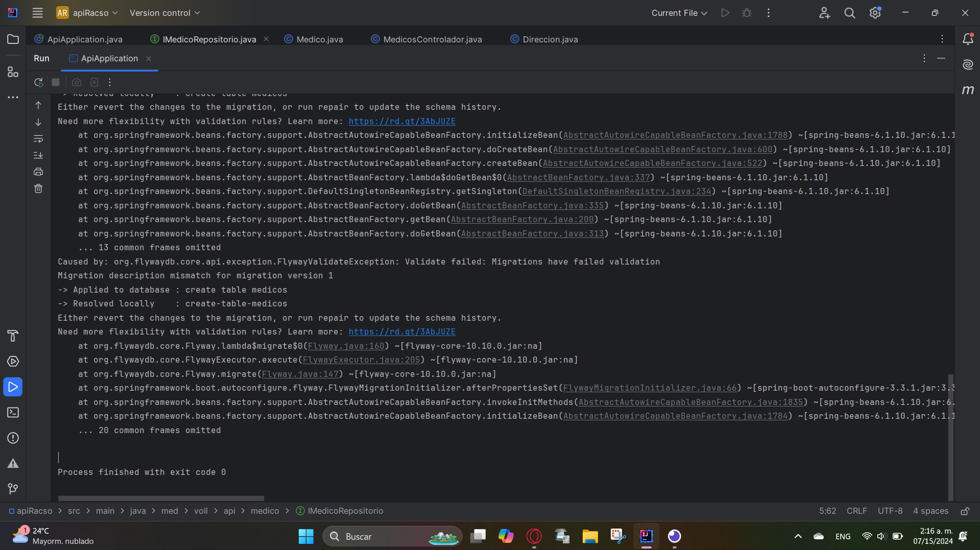Switch to Direccion.java tab
The height and width of the screenshot is (550, 980).
point(544,39)
